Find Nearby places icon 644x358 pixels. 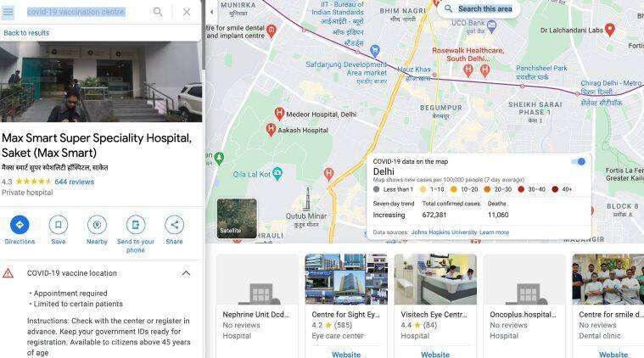click(97, 225)
